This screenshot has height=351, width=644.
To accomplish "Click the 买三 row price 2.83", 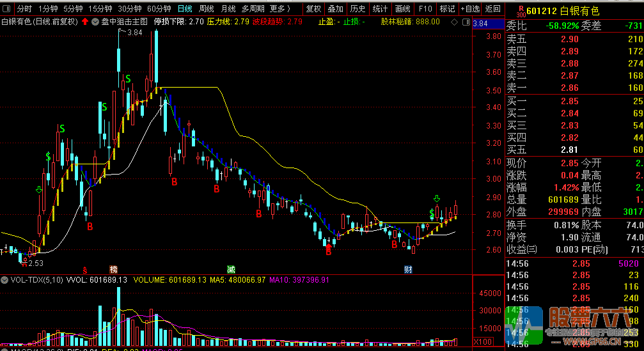I will (570, 125).
